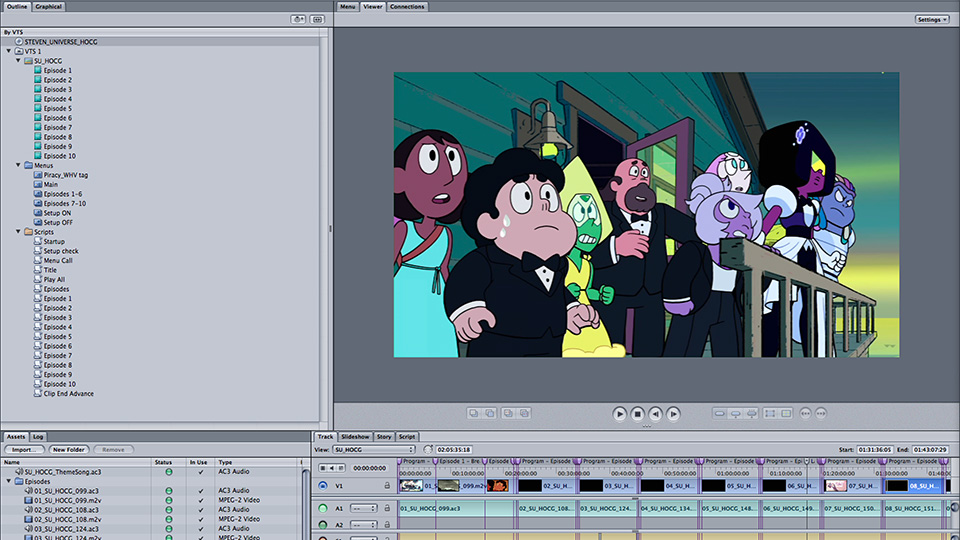Open A1 audio language dropdown
The width and height of the screenshot is (960, 540).
pyautogui.click(x=363, y=508)
